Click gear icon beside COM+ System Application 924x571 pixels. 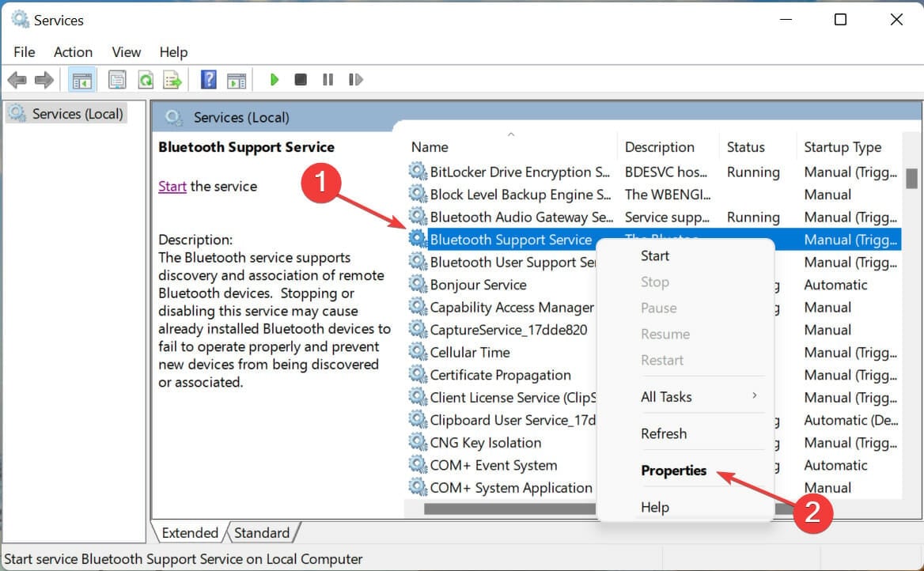[418, 486]
